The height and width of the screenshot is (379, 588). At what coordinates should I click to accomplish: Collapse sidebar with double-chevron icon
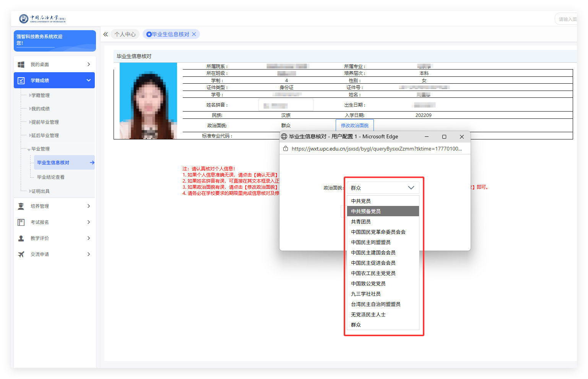click(x=106, y=34)
